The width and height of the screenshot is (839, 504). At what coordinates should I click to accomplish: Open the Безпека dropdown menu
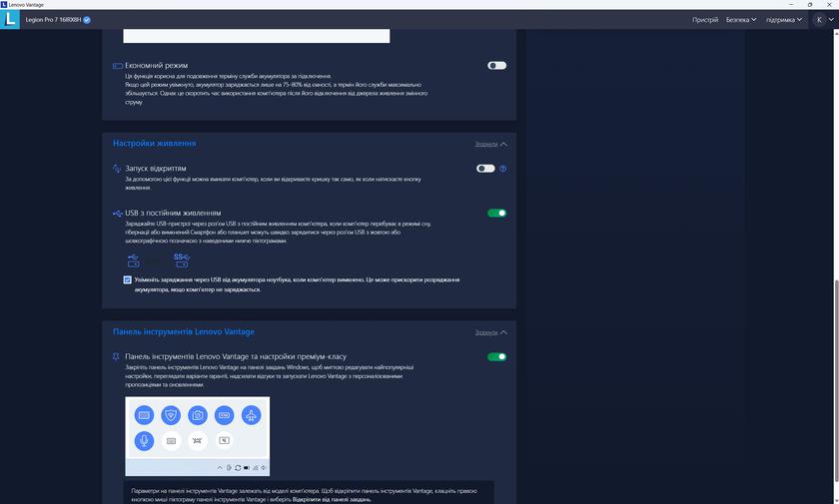click(x=739, y=19)
